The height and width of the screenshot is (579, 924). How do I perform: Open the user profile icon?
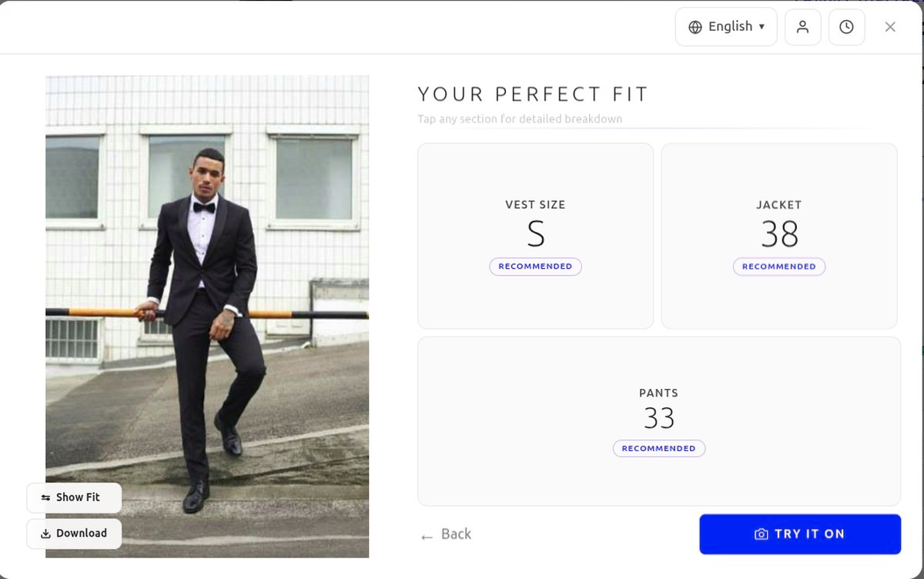tap(802, 27)
